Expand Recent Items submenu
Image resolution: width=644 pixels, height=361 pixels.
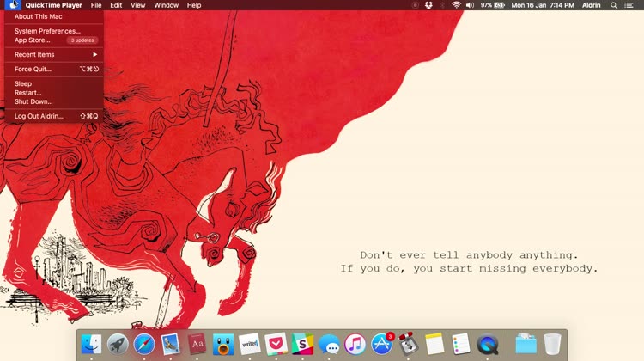coord(54,54)
